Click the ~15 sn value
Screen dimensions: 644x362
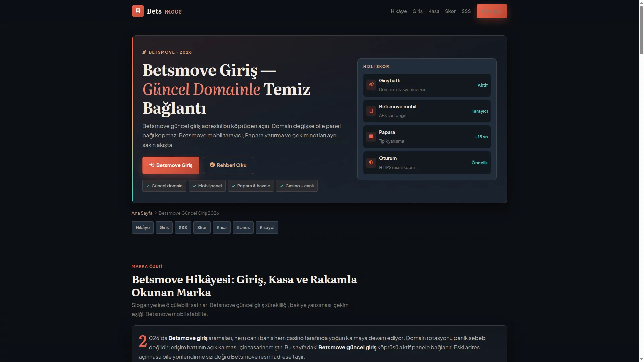click(x=481, y=137)
